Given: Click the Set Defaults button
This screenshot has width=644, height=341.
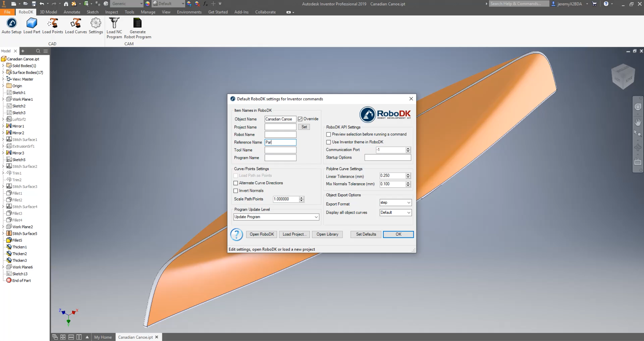Looking at the screenshot, I should [x=366, y=234].
